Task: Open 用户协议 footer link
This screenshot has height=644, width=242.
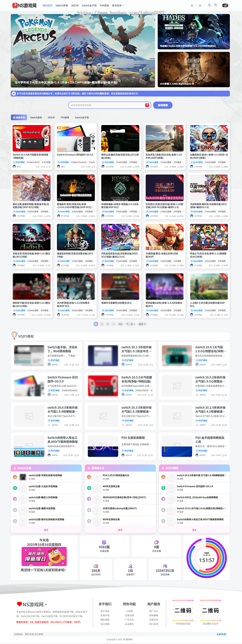Action: pos(105,611)
